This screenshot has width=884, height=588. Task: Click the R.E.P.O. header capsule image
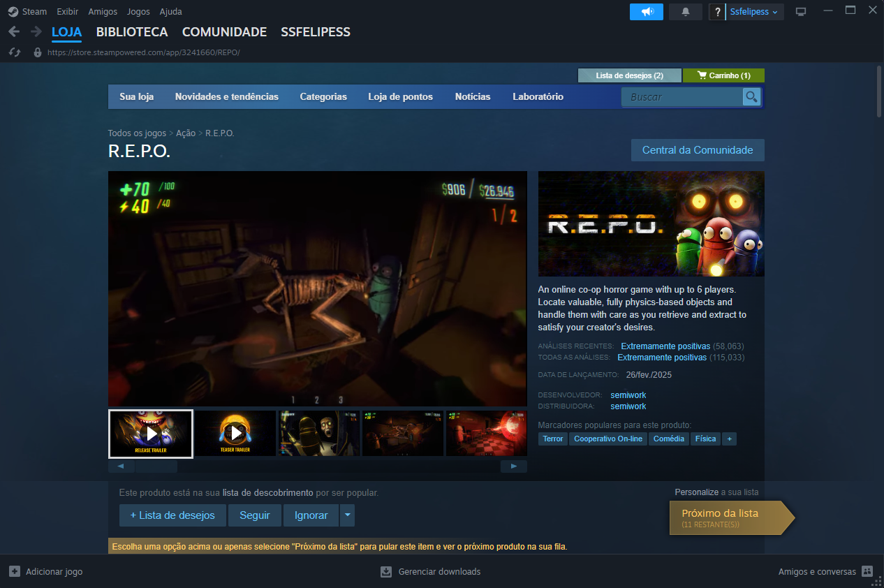pyautogui.click(x=651, y=223)
